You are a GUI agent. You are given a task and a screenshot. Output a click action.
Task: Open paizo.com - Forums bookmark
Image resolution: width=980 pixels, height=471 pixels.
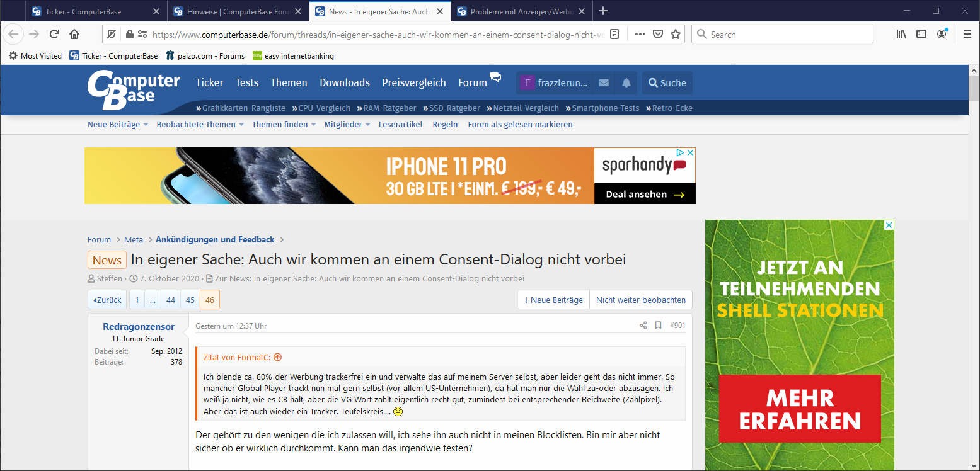pyautogui.click(x=205, y=56)
